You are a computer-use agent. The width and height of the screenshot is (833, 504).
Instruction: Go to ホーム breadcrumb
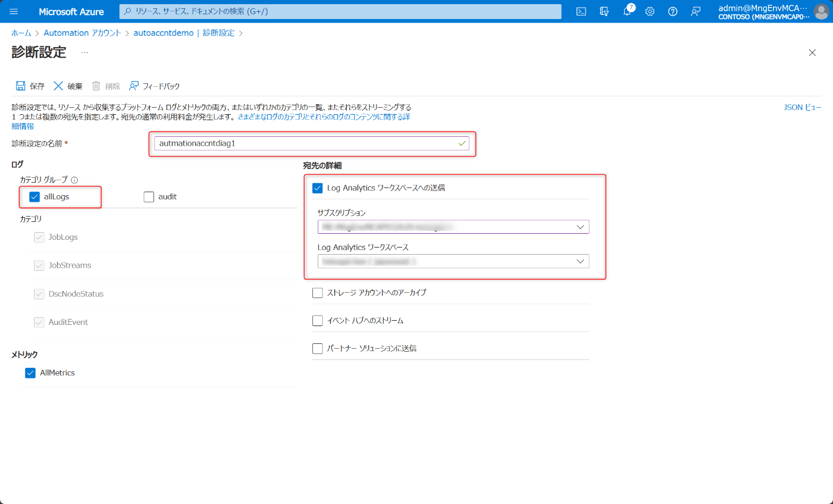(x=21, y=33)
